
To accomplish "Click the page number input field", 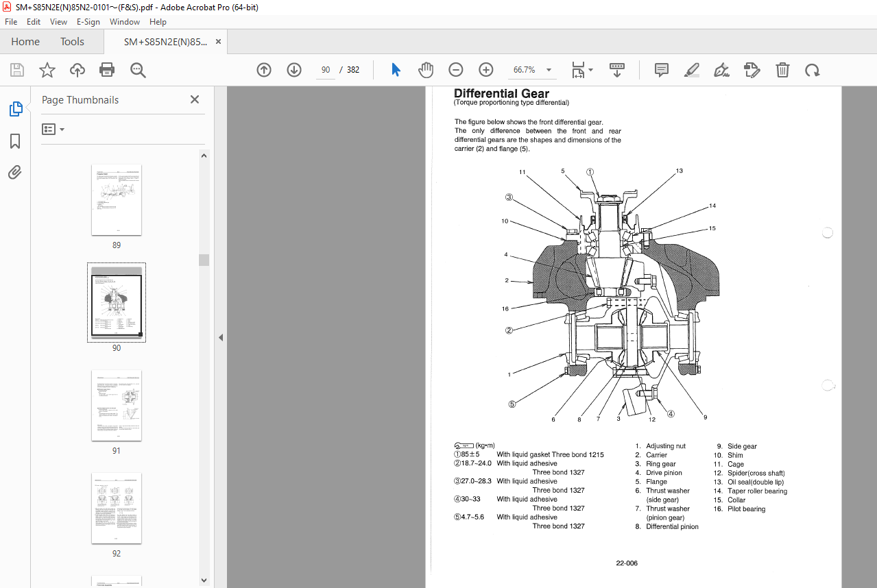I will coord(326,70).
